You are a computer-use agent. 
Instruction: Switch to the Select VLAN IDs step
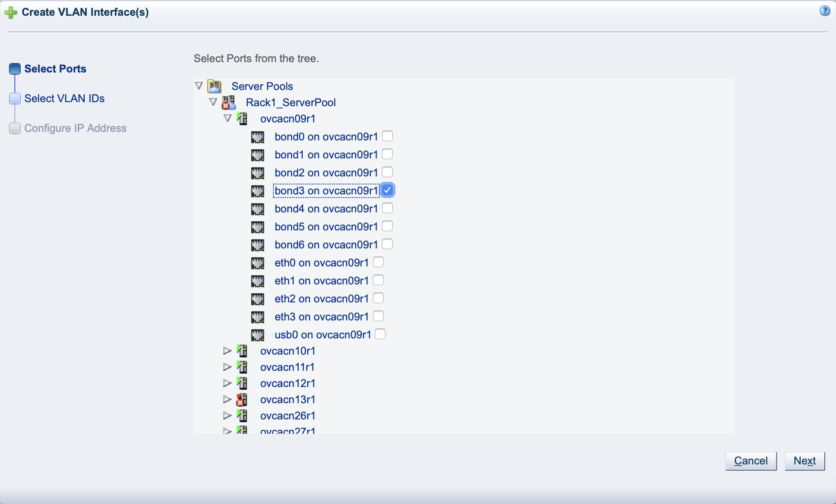click(64, 98)
